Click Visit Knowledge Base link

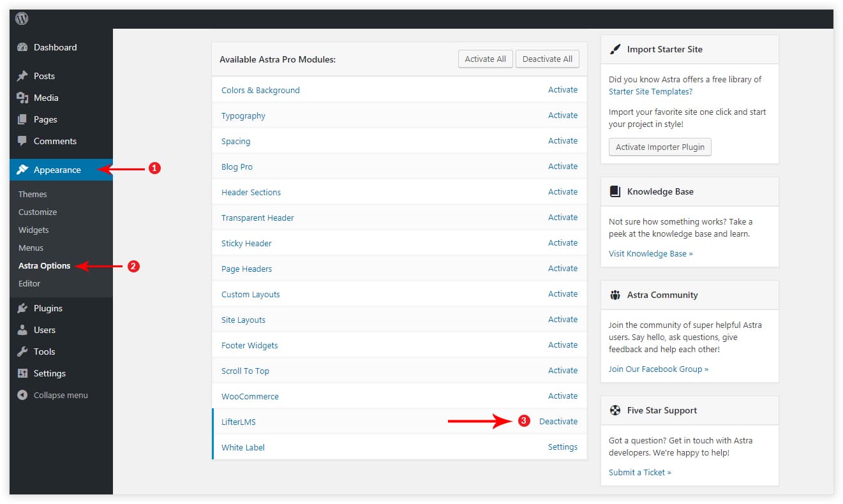point(650,253)
